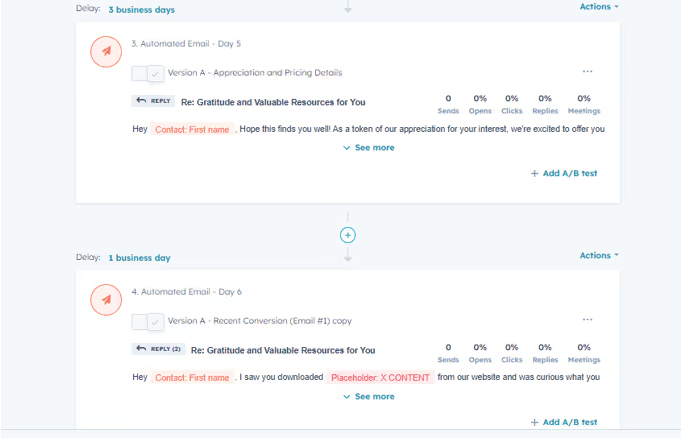This screenshot has height=439, width=682.
Task: Open the three-dot menu for Appreciation and Pricing Details
Action: 587,71
